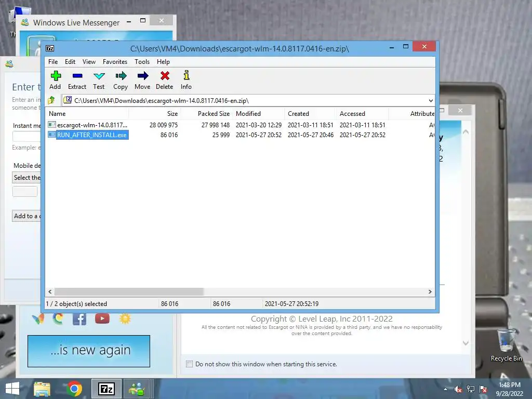Open the multicolor C icon in Messenger
Screen dimensions: 532x399
58,318
